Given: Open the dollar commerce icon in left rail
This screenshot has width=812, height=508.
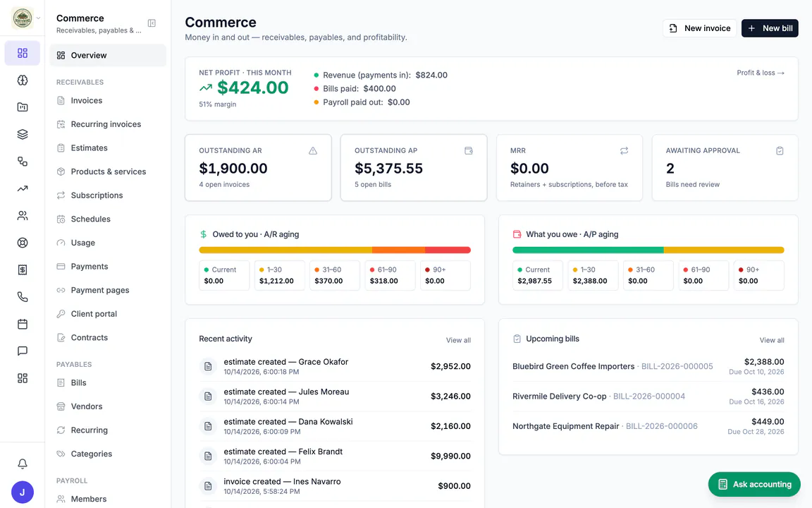Looking at the screenshot, I should click(x=23, y=270).
